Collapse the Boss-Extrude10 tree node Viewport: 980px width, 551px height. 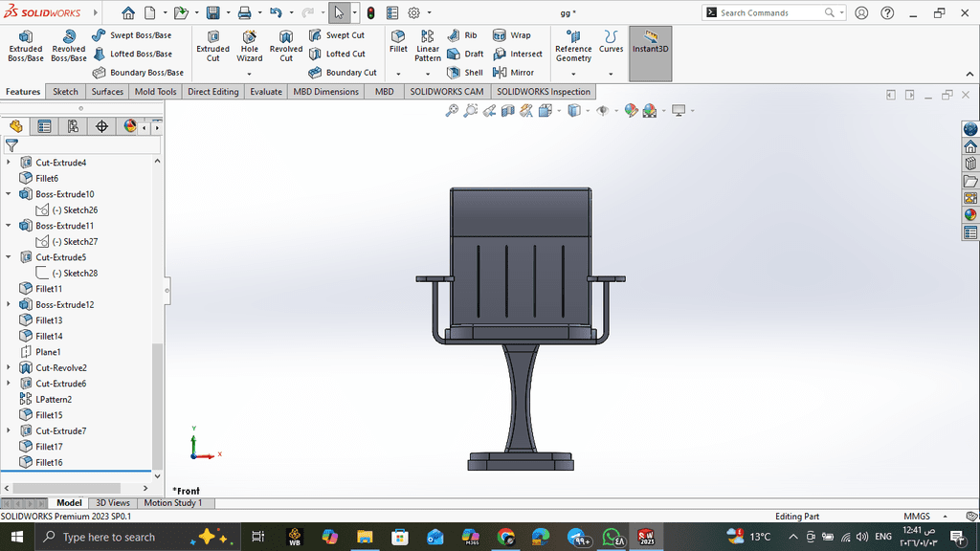[9, 194]
